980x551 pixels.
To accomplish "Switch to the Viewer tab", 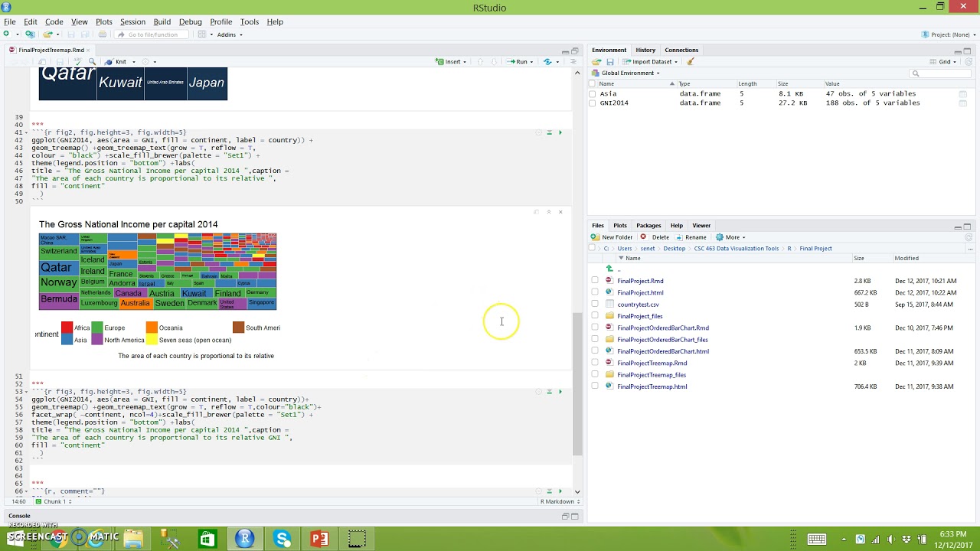I will coord(701,226).
